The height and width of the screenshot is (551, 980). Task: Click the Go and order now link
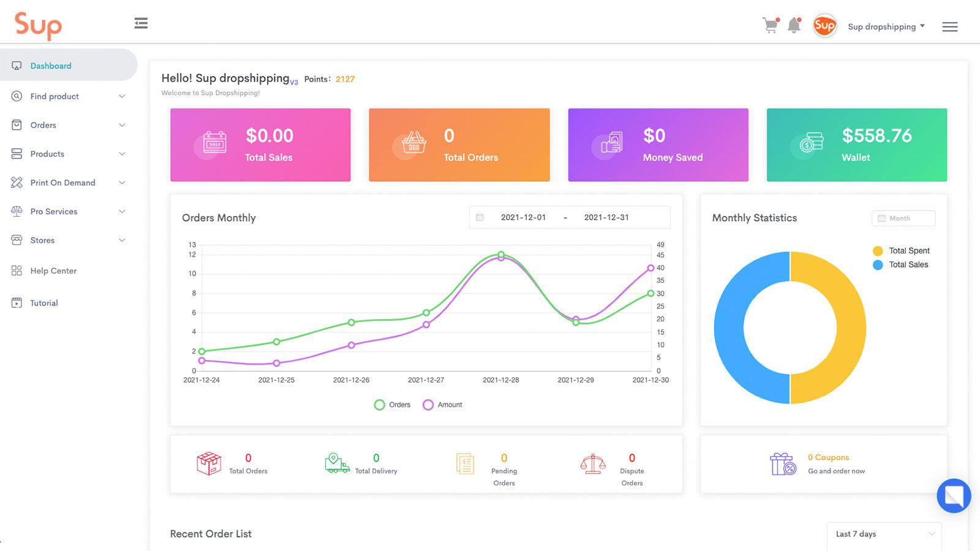tap(837, 471)
